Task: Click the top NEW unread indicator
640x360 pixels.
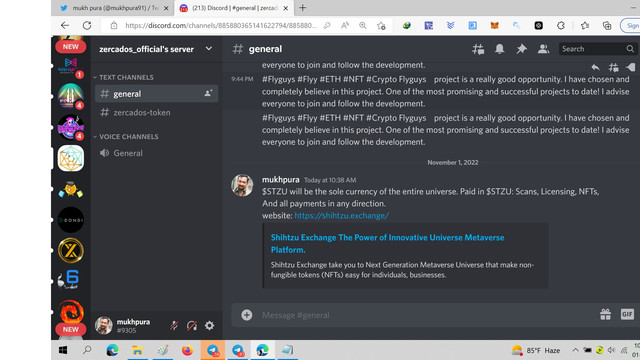Action: point(71,47)
